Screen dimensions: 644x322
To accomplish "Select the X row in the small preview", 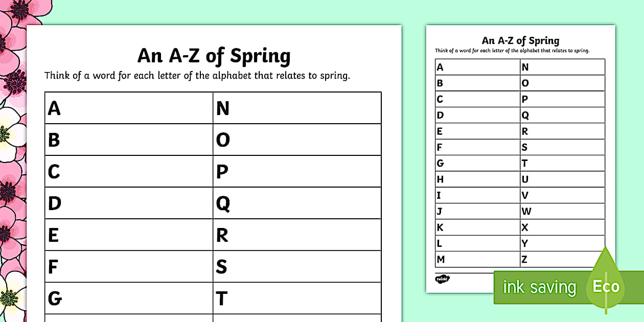I will click(x=562, y=227).
